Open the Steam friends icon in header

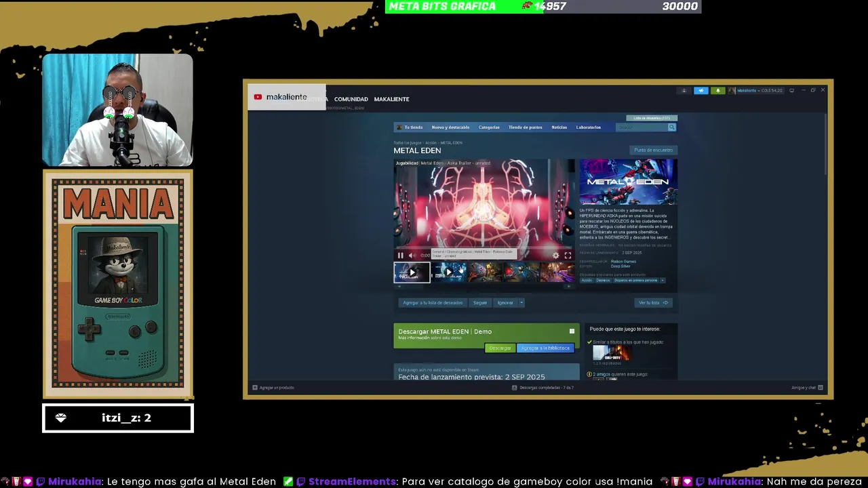(x=684, y=90)
